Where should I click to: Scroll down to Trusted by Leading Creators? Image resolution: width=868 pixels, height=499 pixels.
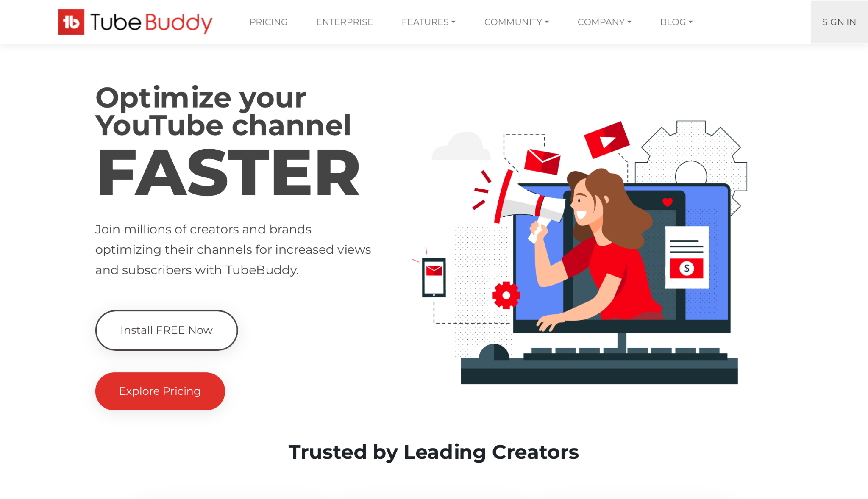(x=434, y=452)
